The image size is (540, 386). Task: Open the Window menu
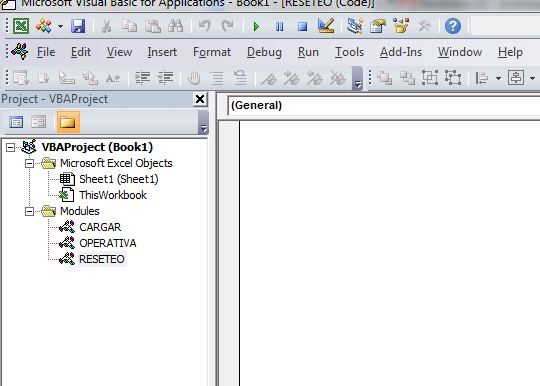[460, 52]
